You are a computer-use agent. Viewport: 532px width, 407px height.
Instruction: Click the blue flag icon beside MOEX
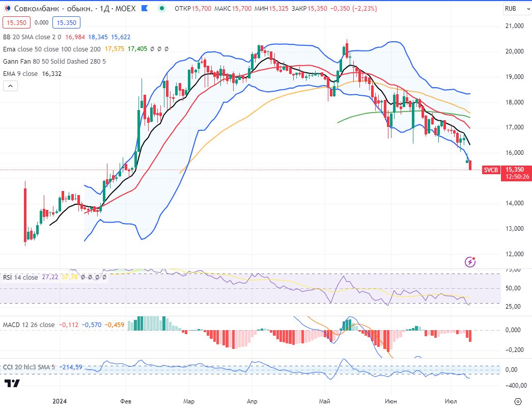click(145, 8)
